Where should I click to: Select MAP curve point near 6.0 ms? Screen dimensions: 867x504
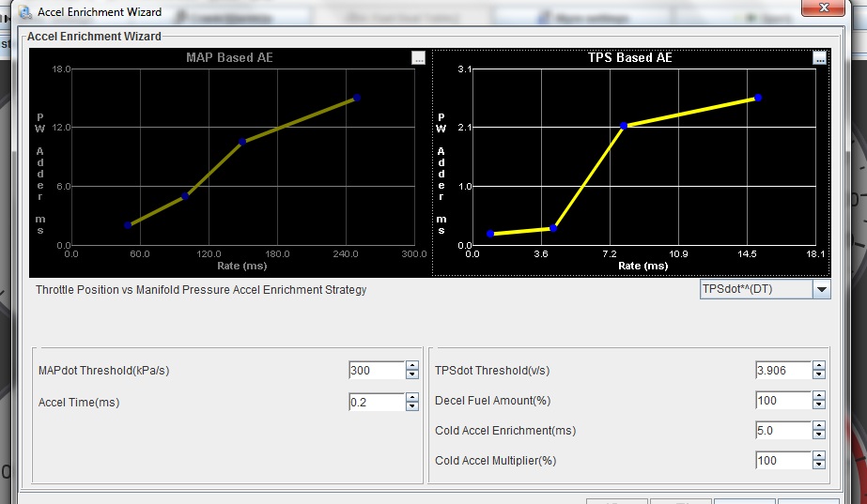(x=185, y=196)
